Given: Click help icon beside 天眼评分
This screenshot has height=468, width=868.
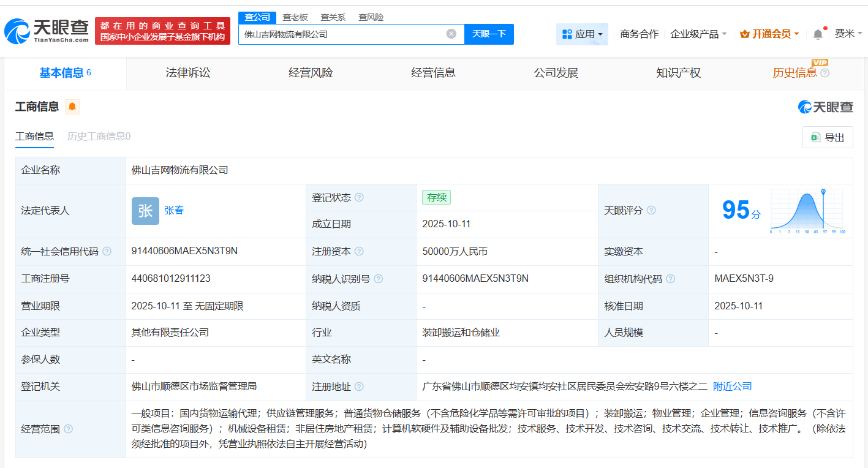Looking at the screenshot, I should tap(651, 211).
